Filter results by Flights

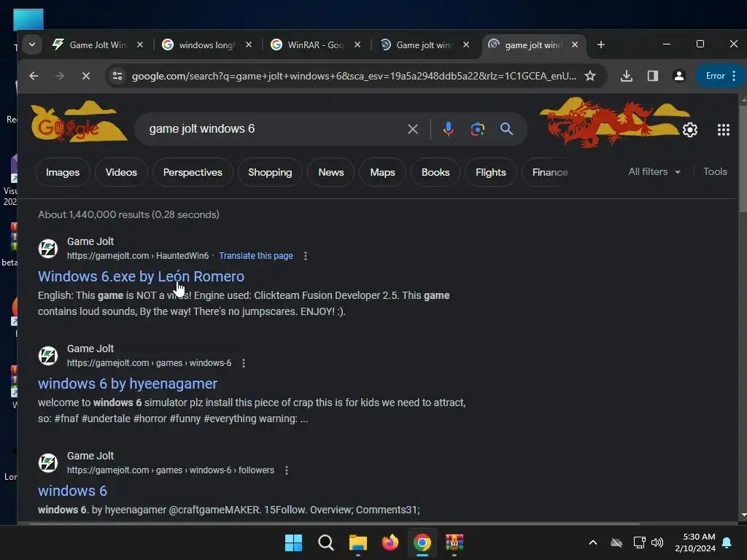491,172
